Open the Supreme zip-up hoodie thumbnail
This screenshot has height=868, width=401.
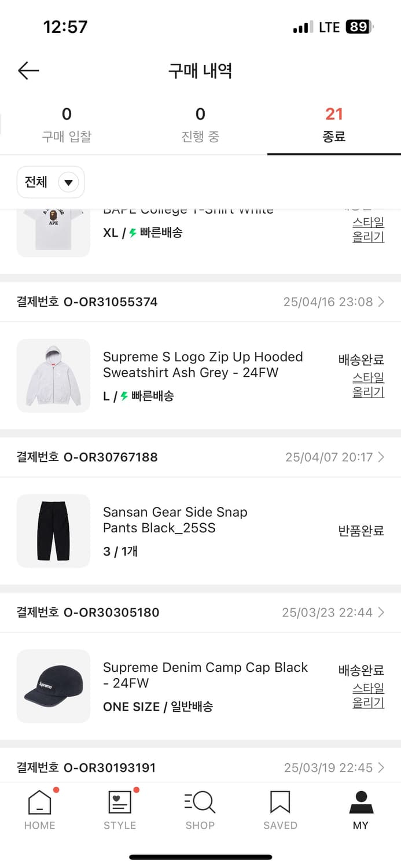[x=53, y=376]
